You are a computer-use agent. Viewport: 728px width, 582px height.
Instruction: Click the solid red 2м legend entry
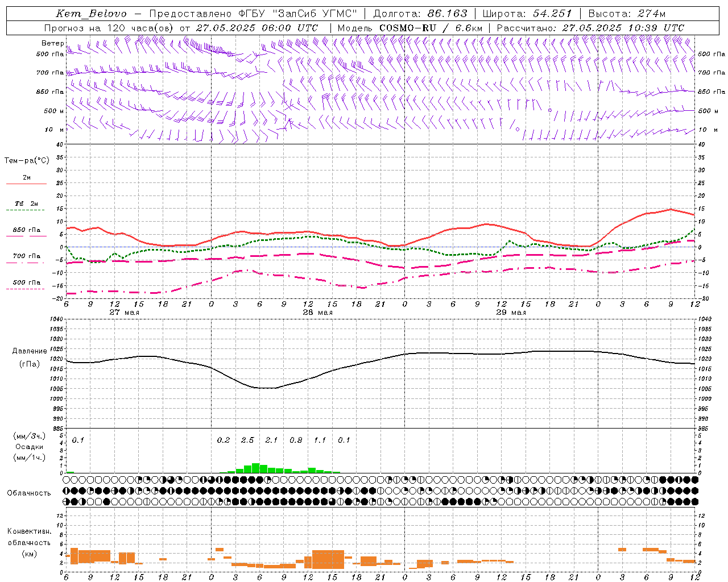coord(26,180)
